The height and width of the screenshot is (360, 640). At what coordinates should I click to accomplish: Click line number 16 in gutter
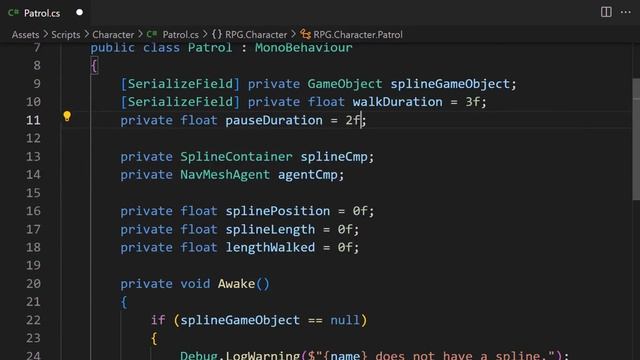(x=33, y=211)
